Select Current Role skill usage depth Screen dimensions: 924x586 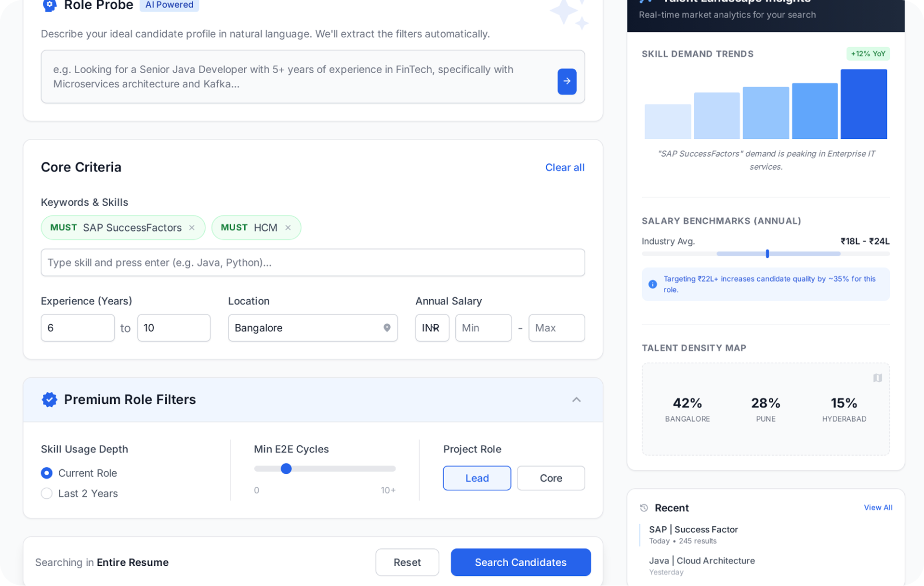pyautogui.click(x=47, y=473)
